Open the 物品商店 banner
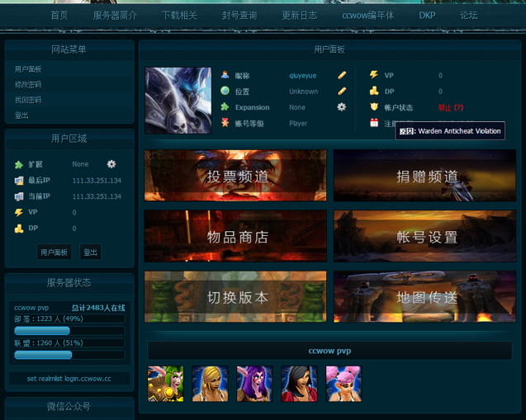The image size is (526, 420). (x=235, y=236)
